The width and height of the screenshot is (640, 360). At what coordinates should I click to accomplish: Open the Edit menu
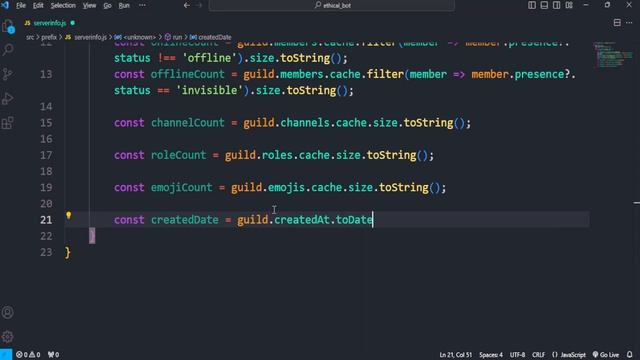click(38, 5)
